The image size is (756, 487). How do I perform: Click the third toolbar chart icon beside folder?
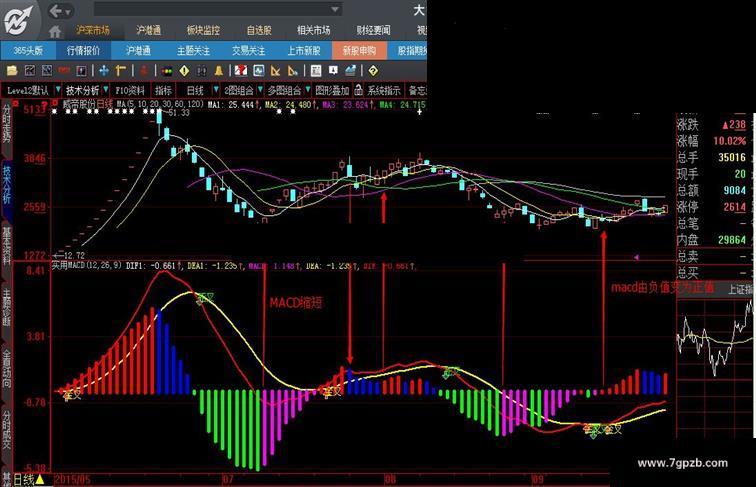tap(47, 71)
